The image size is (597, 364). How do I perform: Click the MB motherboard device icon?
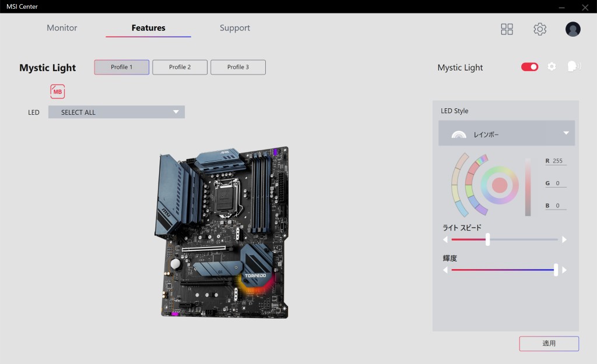[x=57, y=91]
